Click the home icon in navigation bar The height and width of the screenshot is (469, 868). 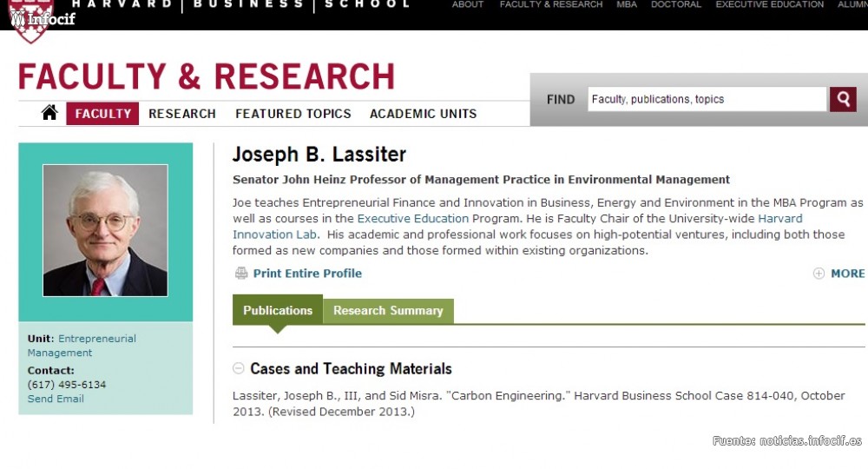49,113
